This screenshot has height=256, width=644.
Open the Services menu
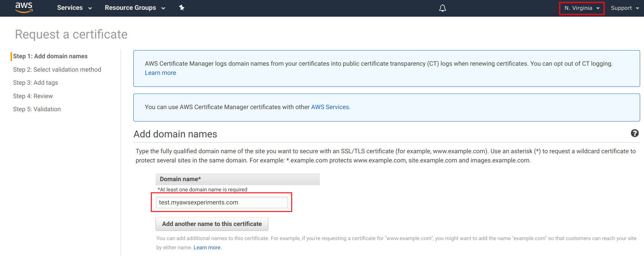[74, 8]
